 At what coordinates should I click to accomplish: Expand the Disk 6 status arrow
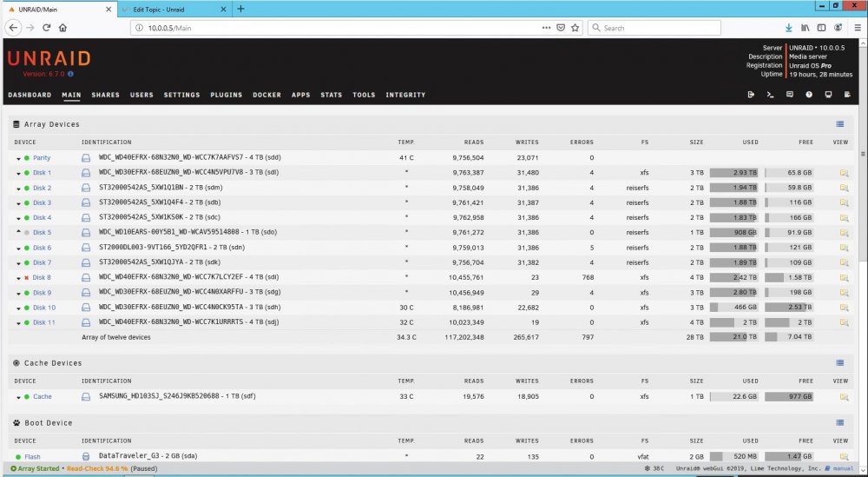pos(18,248)
